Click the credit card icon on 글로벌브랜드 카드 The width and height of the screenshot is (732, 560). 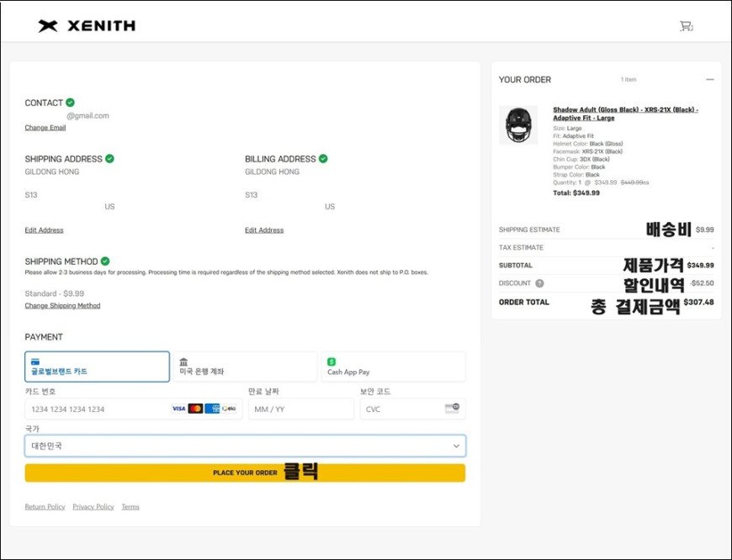(x=35, y=362)
